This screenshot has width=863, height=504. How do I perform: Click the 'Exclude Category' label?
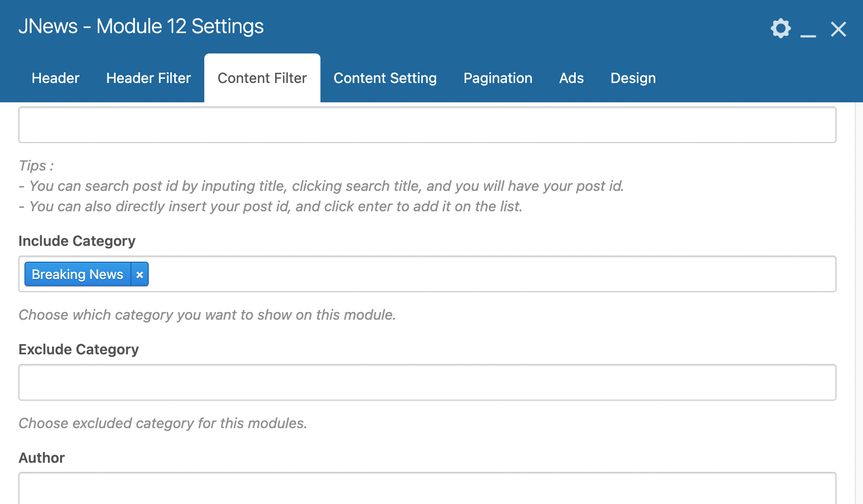[78, 349]
